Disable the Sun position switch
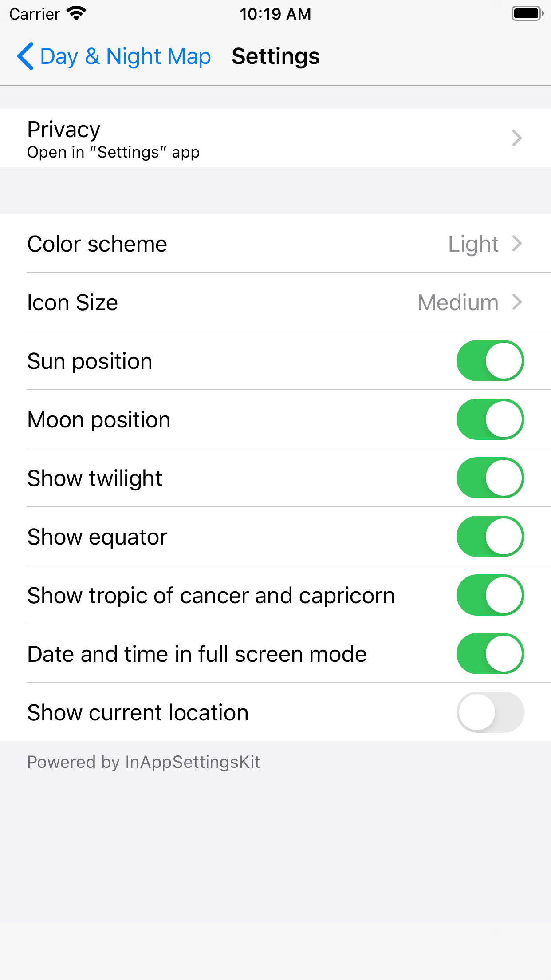 (x=490, y=361)
